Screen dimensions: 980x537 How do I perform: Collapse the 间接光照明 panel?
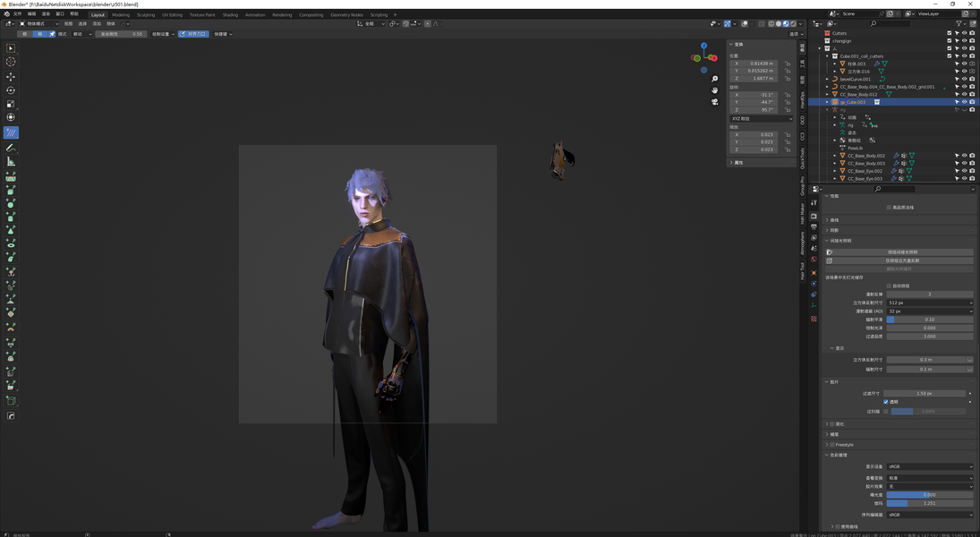coord(899,240)
